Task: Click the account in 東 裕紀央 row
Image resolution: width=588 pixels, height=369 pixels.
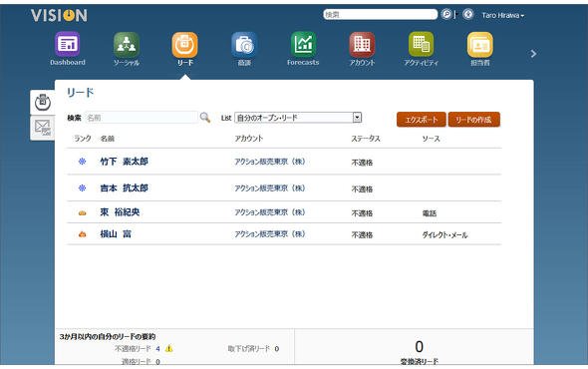Action: (270, 212)
